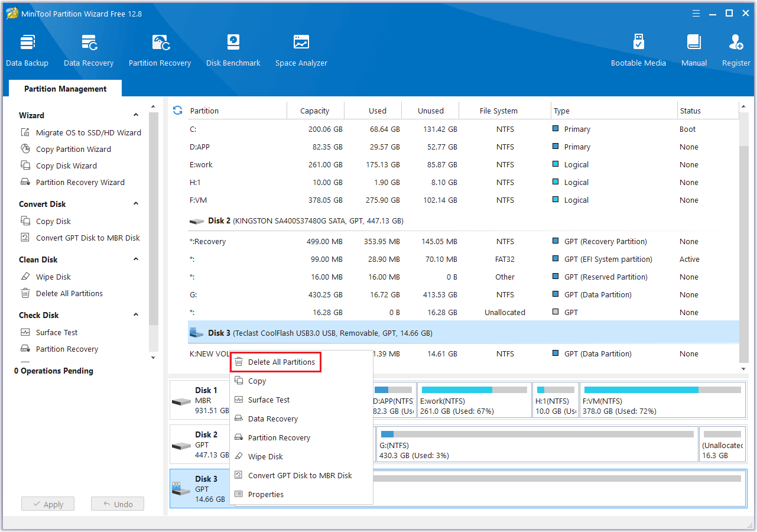Choose Wipe Disk in the context menu
The width and height of the screenshot is (757, 532).
tap(301, 456)
